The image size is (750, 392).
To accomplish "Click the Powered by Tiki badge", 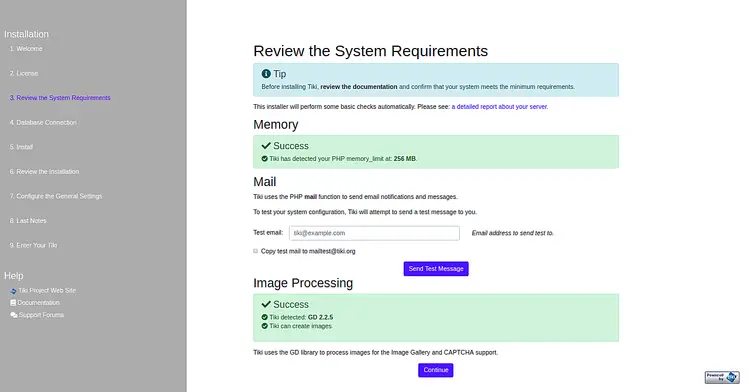I will (x=722, y=377).
